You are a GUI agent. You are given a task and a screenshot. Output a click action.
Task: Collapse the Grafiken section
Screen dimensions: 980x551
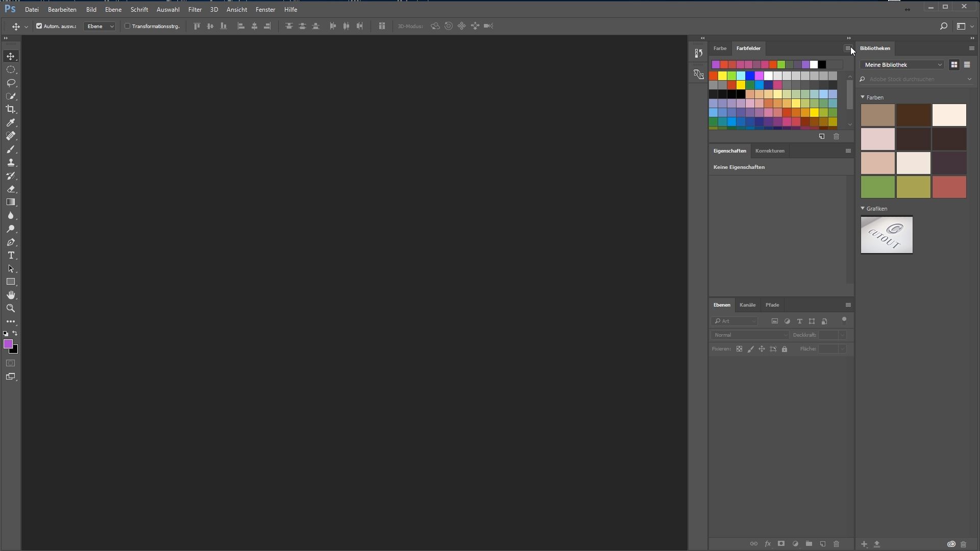[x=863, y=208]
